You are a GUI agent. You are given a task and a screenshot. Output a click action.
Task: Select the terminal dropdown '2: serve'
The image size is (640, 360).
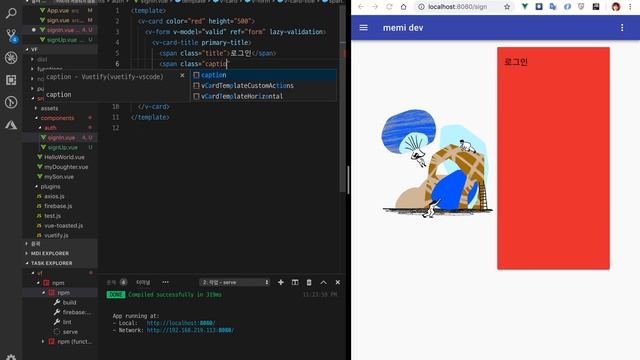235,282
